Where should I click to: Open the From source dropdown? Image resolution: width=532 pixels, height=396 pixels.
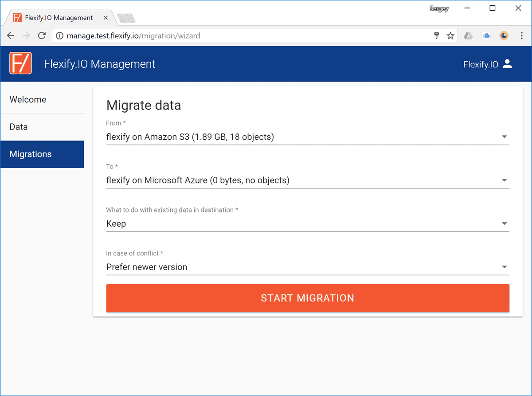click(x=504, y=137)
